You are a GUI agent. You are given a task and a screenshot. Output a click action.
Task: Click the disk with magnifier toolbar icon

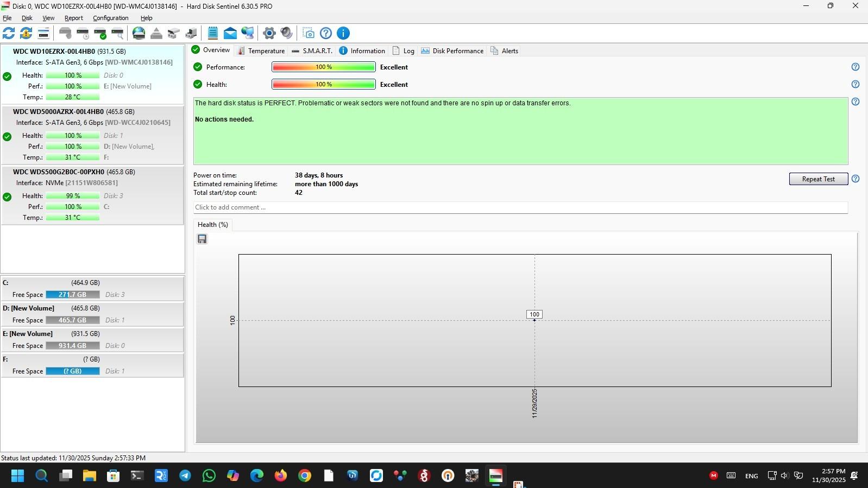tap(117, 34)
